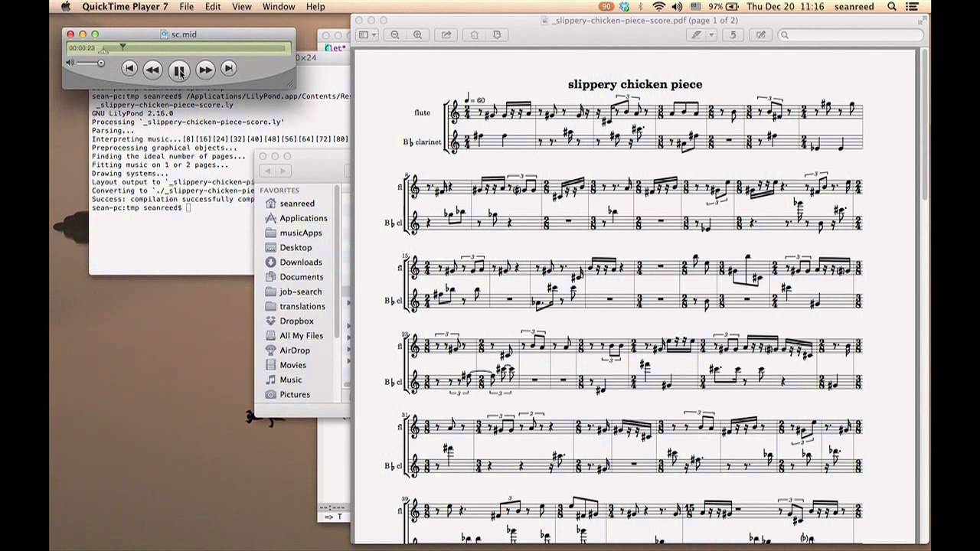Image resolution: width=980 pixels, height=551 pixels.
Task: Click the Movies icon in Finder sidebar
Action: coord(271,365)
